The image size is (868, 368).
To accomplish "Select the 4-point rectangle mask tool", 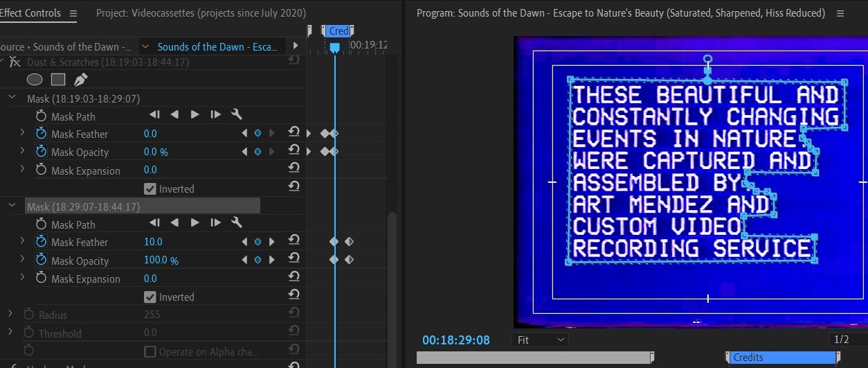I will point(58,80).
